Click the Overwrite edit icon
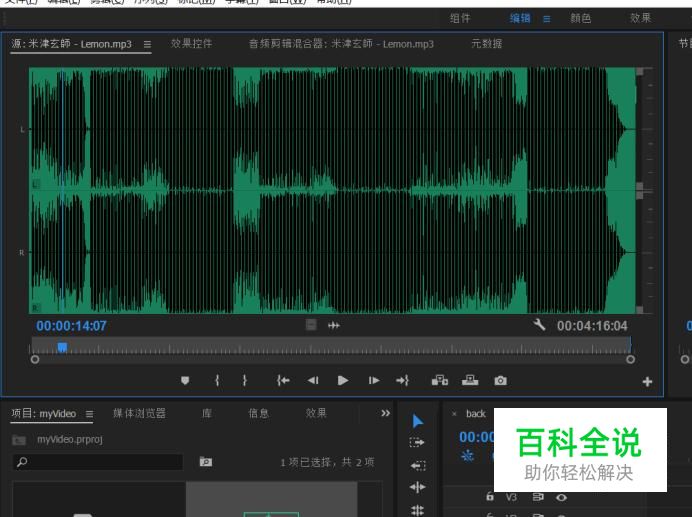Image resolution: width=692 pixels, height=517 pixels. (470, 380)
